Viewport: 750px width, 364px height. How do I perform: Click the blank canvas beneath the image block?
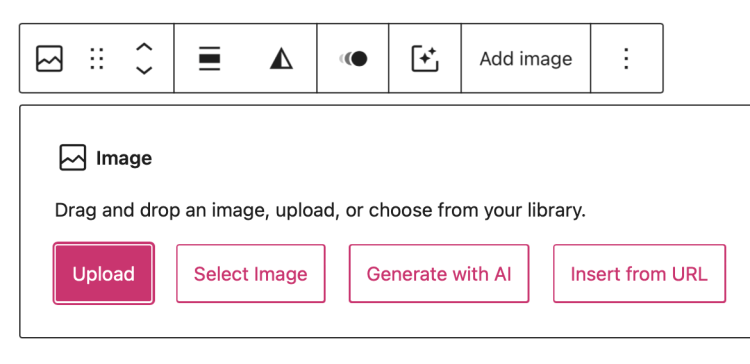375,352
